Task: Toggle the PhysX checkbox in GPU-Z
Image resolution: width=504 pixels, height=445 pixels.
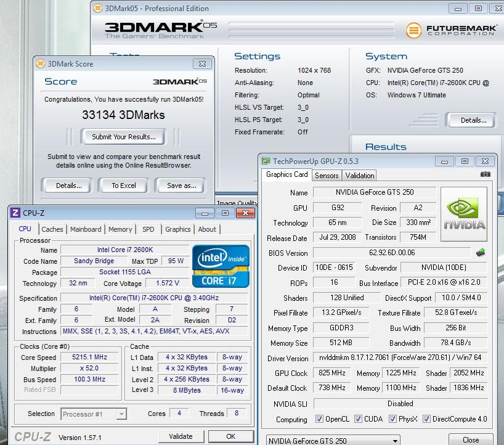Action: (392, 418)
